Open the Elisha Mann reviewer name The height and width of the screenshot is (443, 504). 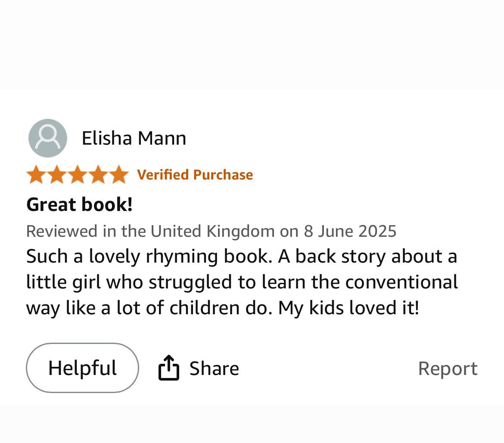(x=134, y=139)
